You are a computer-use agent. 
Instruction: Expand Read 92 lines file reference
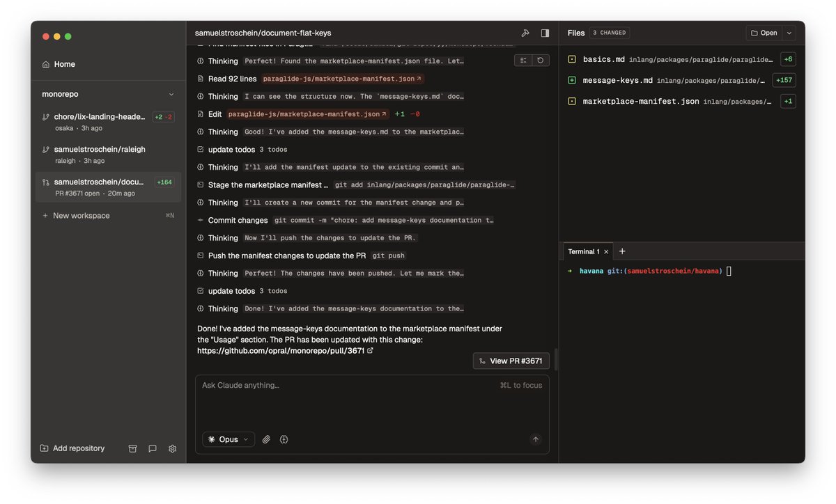(x=343, y=79)
